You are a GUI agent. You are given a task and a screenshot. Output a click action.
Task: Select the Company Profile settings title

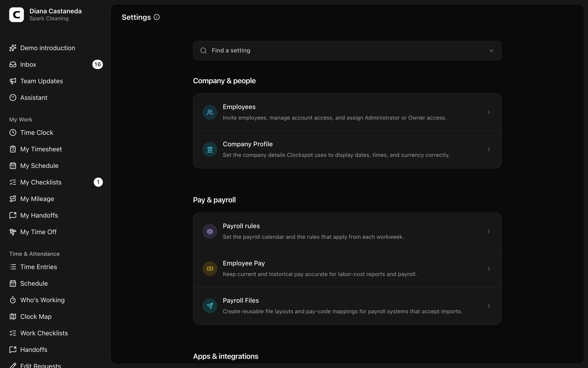(x=248, y=144)
